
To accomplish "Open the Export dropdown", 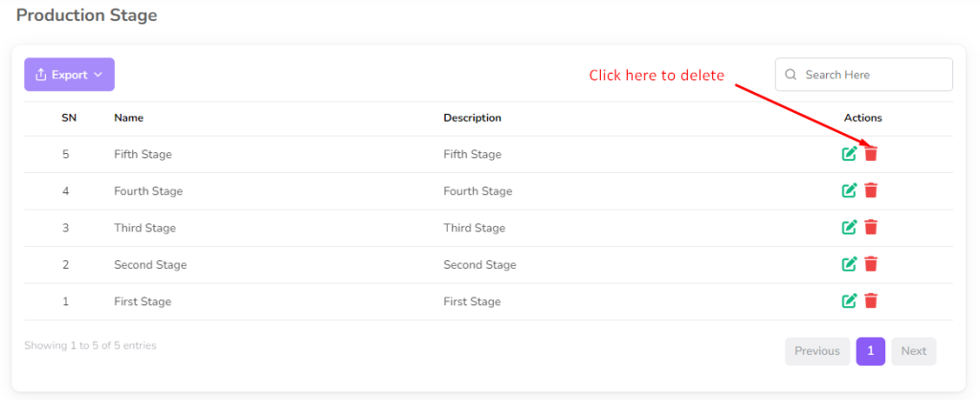I will (69, 75).
